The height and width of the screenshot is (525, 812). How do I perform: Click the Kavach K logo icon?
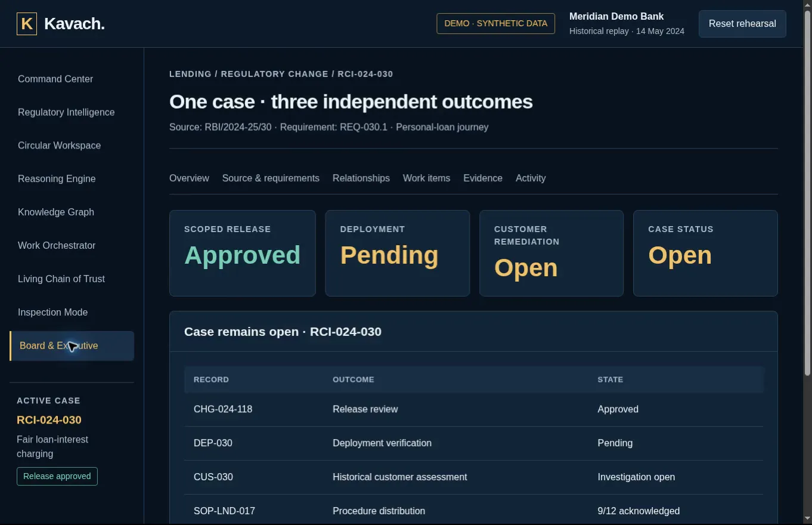27,24
